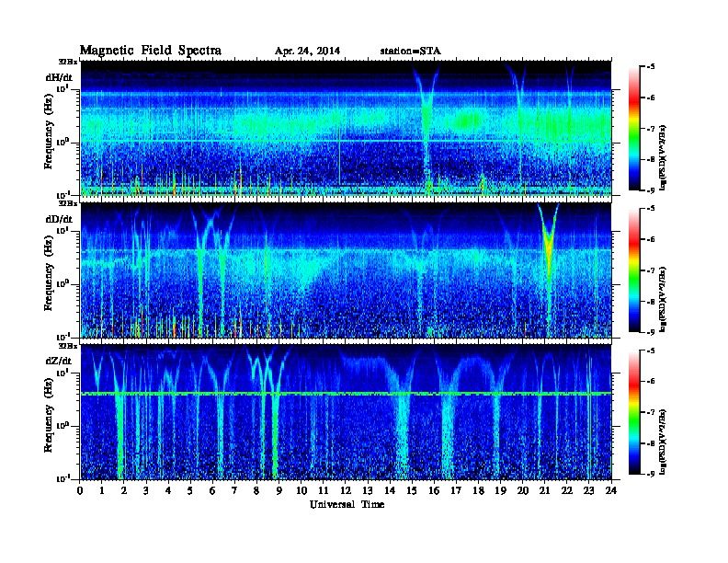Image resolution: width=728 pixels, height=563 pixels.
Task: Click hour tick label "10" on the time axis
Action: click(301, 491)
